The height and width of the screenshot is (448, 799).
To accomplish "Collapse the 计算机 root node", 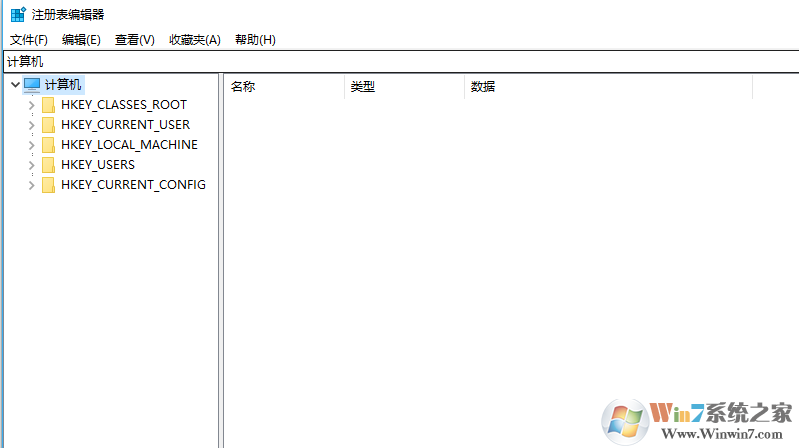I will click(x=15, y=85).
